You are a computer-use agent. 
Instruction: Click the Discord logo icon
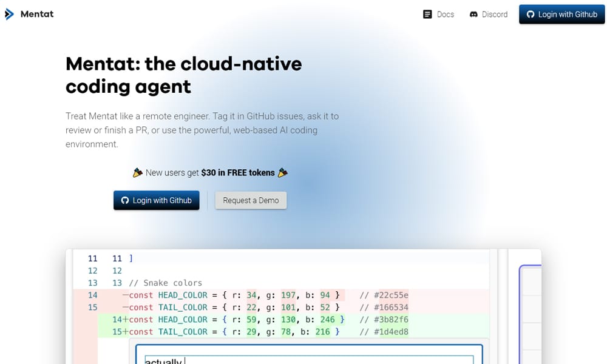(473, 14)
